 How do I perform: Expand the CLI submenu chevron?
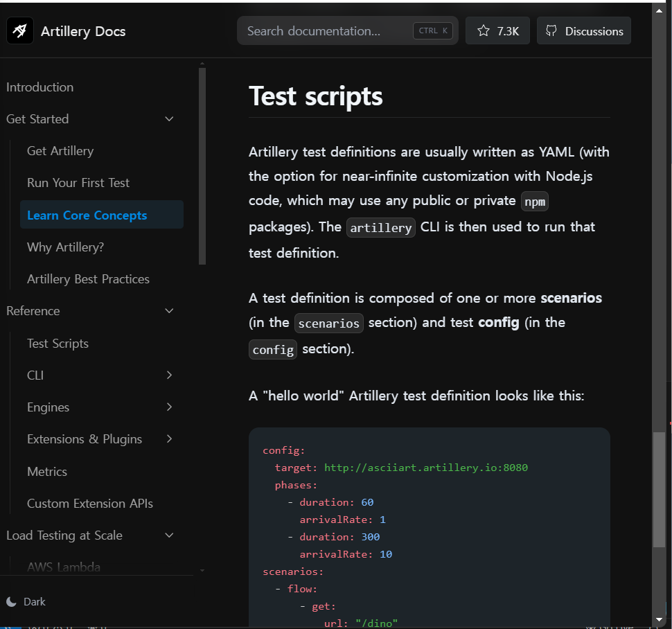click(x=169, y=375)
